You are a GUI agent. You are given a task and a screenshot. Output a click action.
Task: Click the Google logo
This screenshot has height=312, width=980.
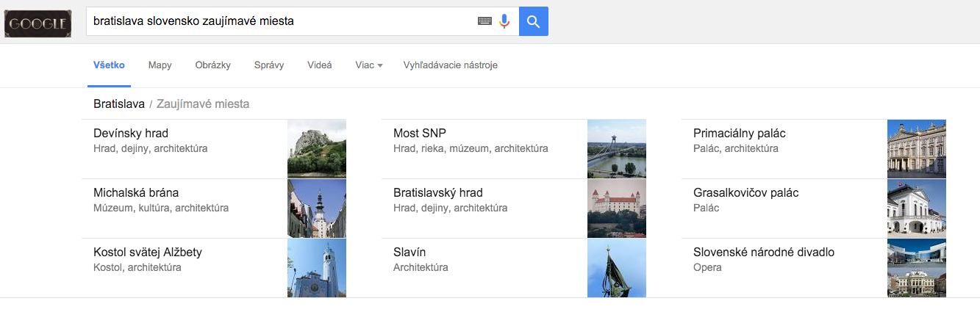38,23
